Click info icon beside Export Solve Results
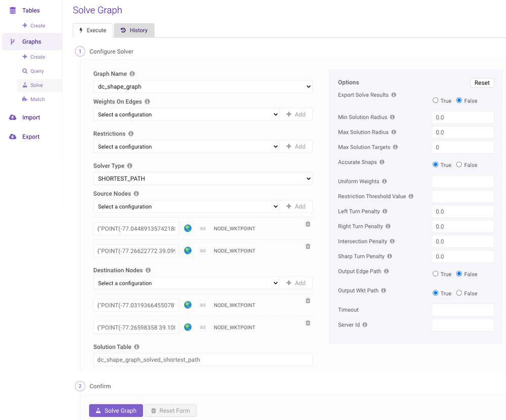 tap(394, 95)
